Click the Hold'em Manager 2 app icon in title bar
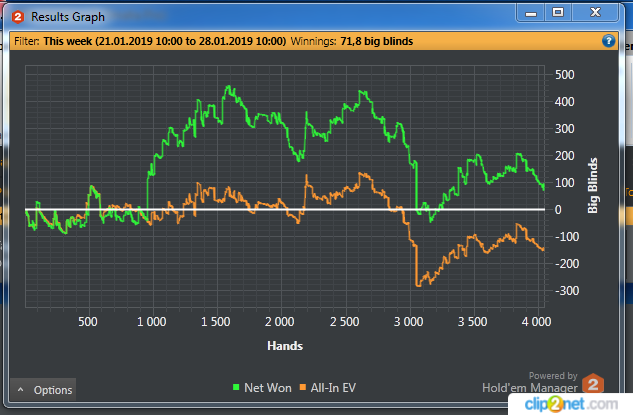Image resolution: width=633 pixels, height=415 pixels. click(18, 17)
